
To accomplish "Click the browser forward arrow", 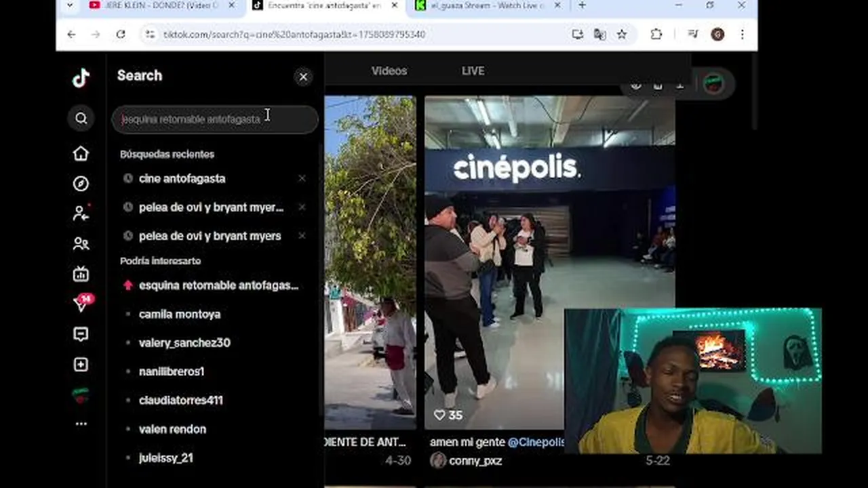I will click(x=96, y=34).
